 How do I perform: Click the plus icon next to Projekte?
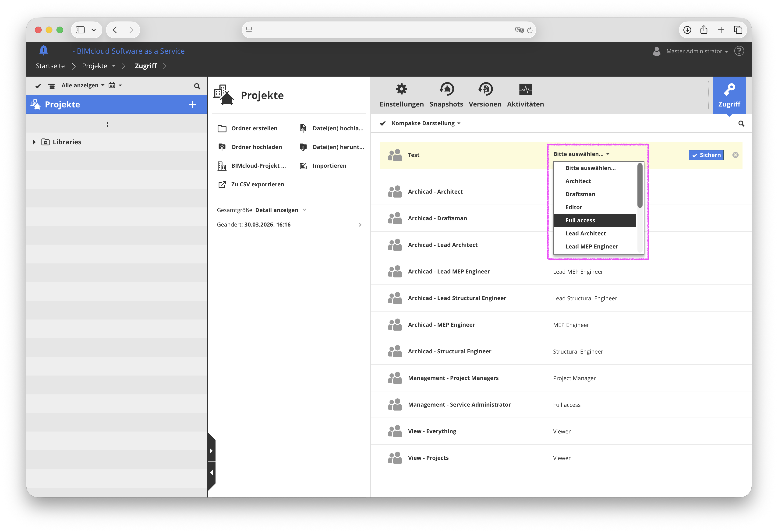(192, 104)
